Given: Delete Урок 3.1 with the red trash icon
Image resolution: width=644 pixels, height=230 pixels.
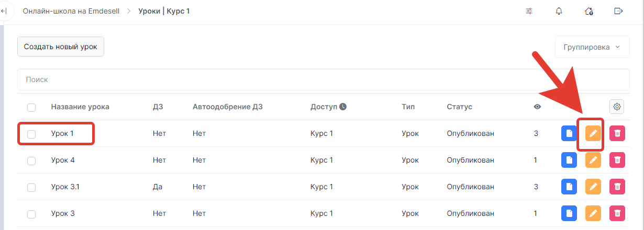Looking at the screenshot, I should coord(617,187).
